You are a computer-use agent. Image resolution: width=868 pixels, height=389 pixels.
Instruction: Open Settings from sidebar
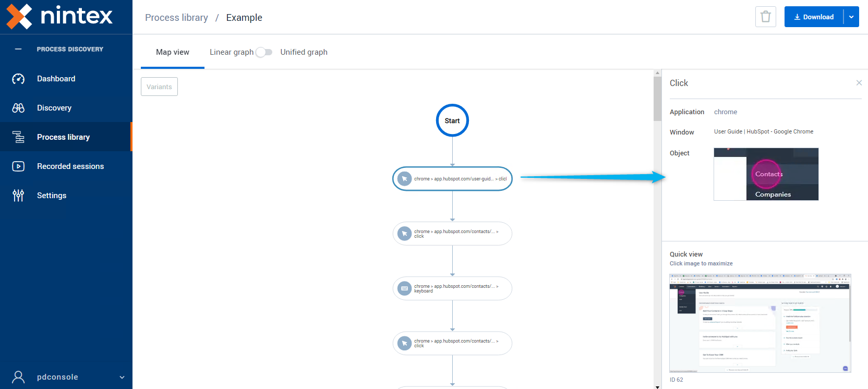66,196
